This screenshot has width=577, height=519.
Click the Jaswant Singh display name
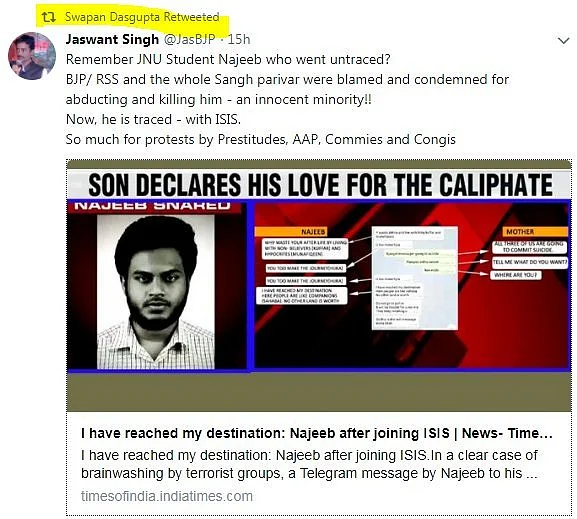[x=112, y=39]
